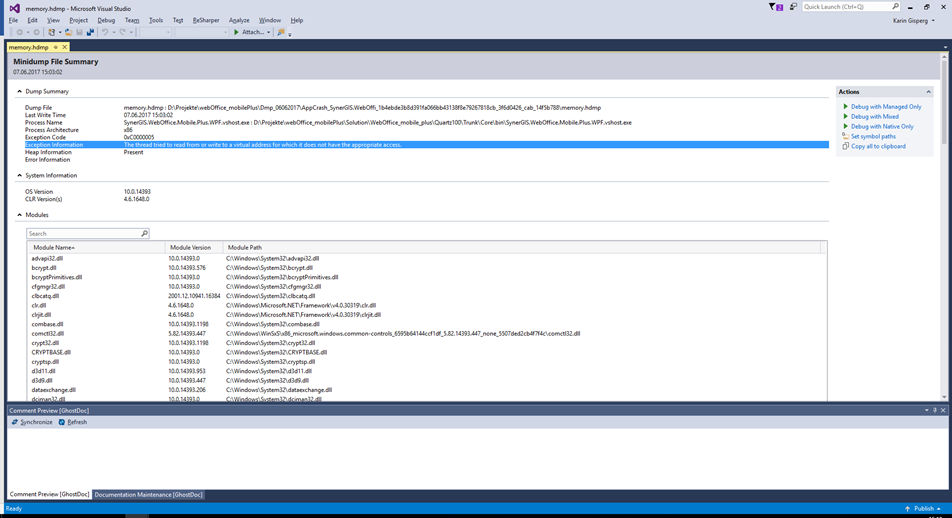Collapse the Modules section
Viewport: 952px width, 518px height.
(x=19, y=214)
